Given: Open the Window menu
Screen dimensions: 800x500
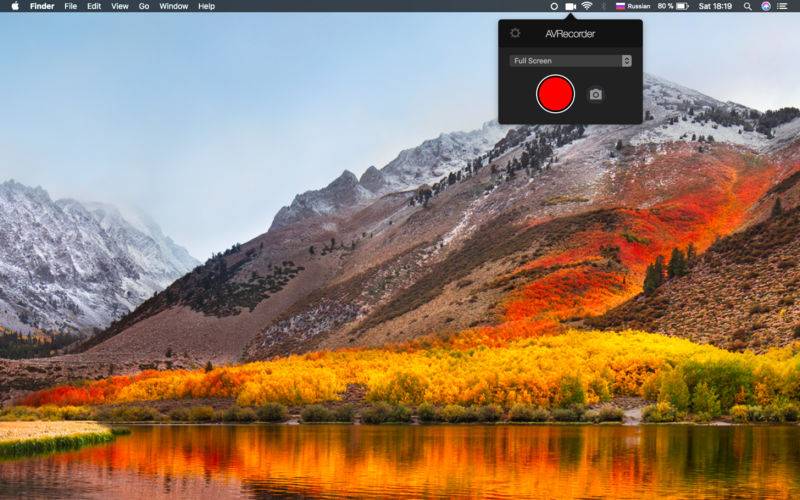Looking at the screenshot, I should pos(173,6).
